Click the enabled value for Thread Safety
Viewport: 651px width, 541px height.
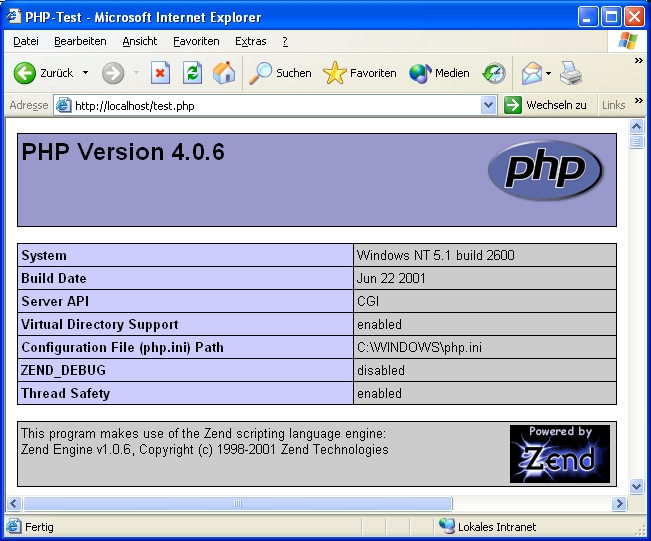click(379, 393)
